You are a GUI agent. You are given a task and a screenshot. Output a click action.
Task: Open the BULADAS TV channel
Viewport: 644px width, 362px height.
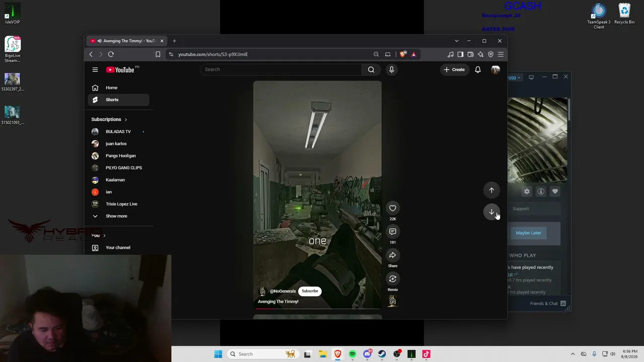119,132
